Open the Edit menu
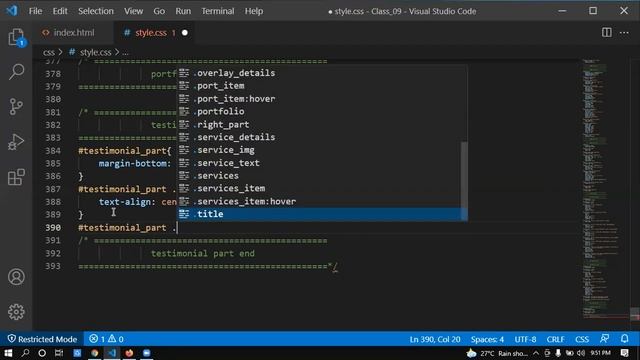Image resolution: width=640 pixels, height=360 pixels. [60, 11]
